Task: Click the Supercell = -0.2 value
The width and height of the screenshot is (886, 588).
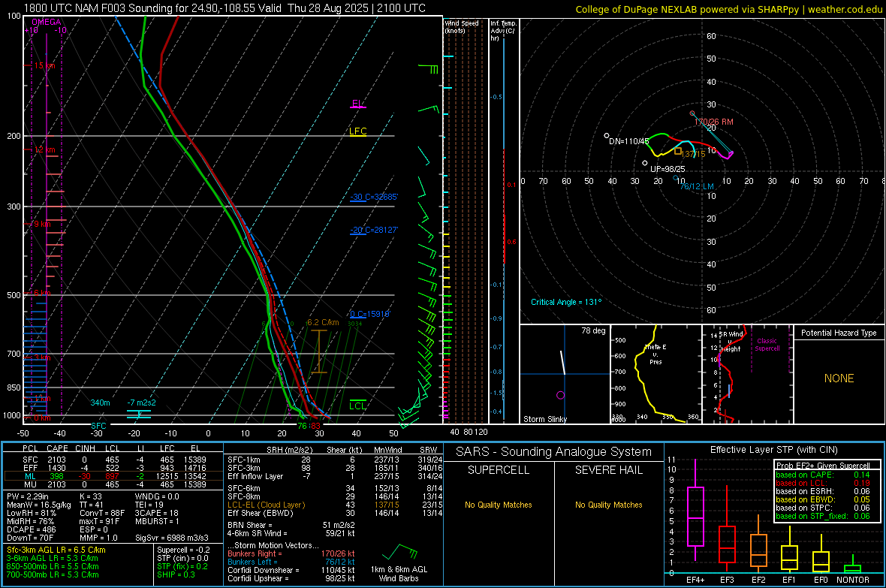Action: coord(184,550)
